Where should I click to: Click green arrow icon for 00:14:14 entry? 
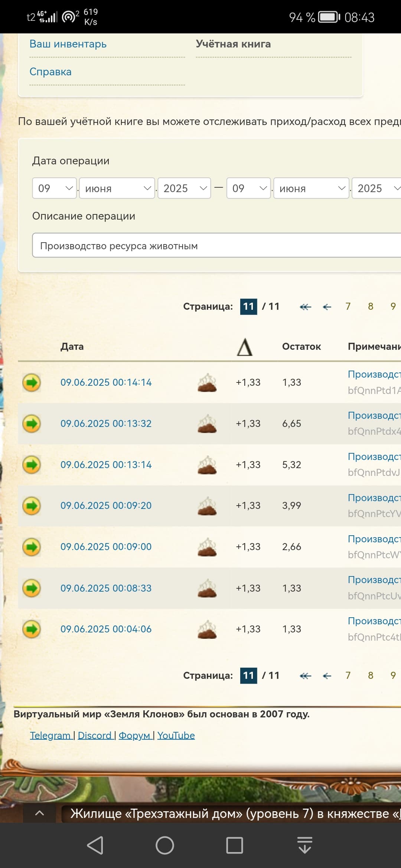coord(32,382)
